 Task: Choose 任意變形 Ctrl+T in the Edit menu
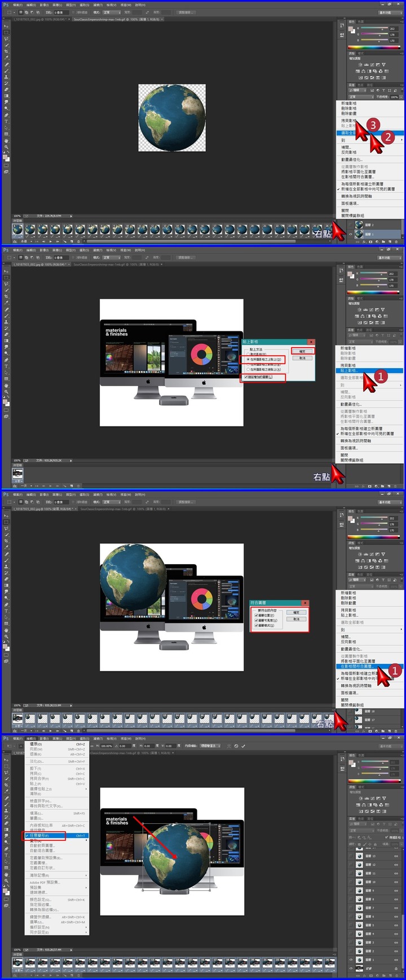point(57,836)
